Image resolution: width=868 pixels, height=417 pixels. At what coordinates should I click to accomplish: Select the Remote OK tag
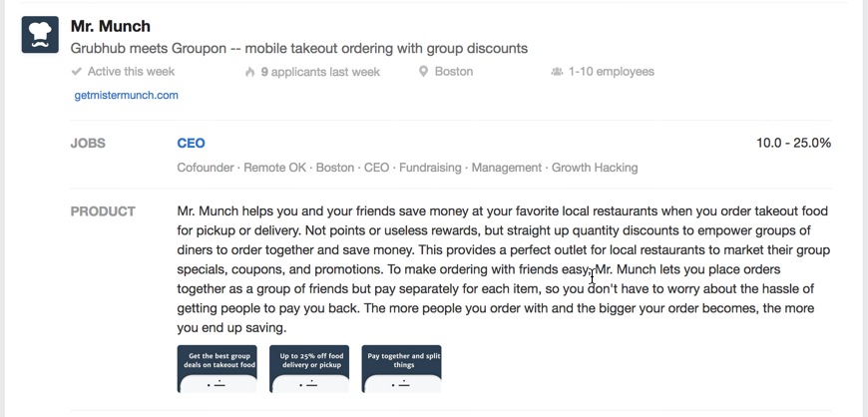[274, 168]
